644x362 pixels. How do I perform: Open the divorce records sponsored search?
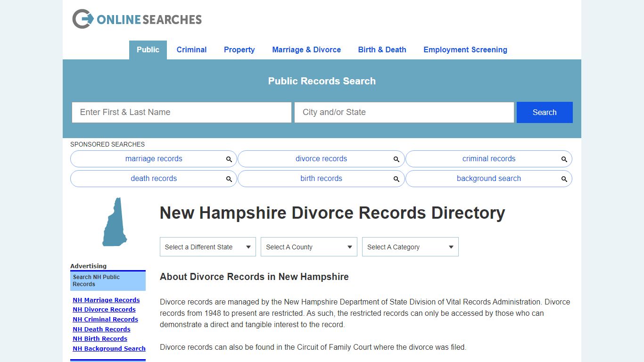(x=321, y=159)
